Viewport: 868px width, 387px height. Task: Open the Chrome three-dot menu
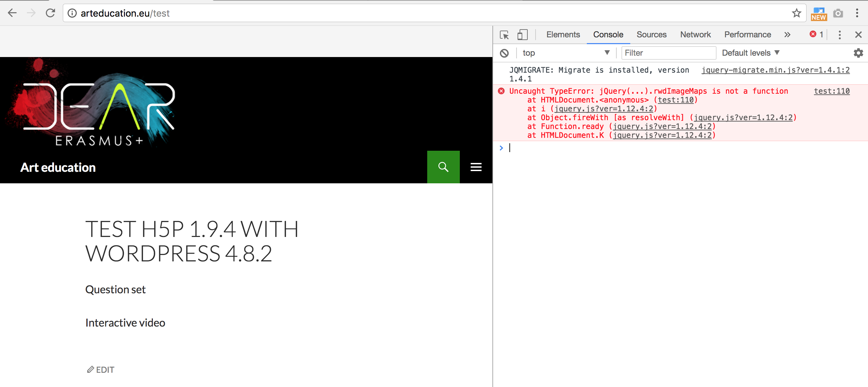[857, 13]
